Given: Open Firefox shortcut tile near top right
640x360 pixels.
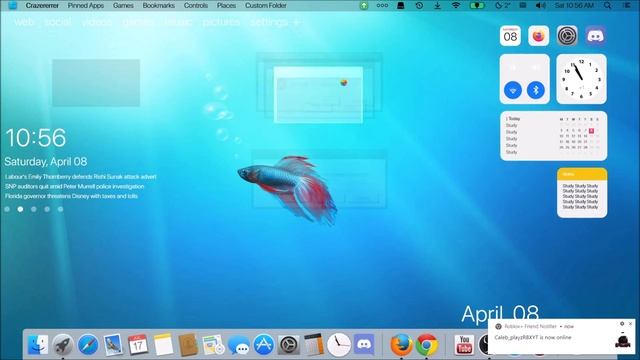Looking at the screenshot, I should (538, 36).
